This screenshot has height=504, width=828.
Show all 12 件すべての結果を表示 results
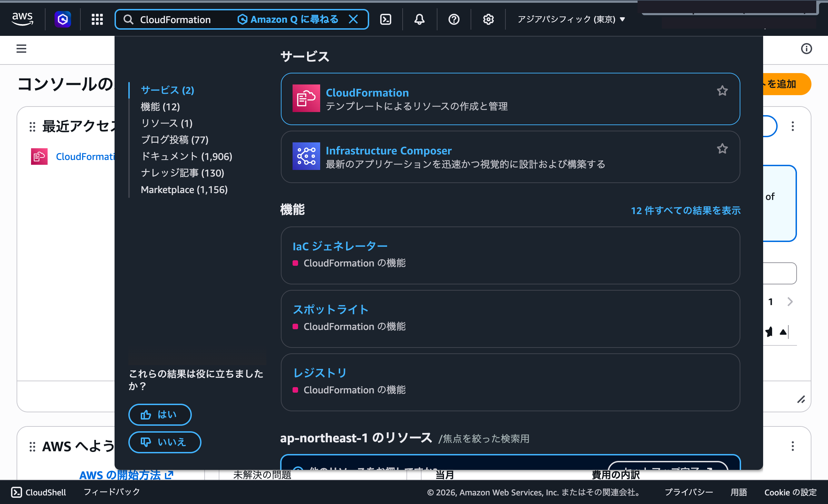pyautogui.click(x=686, y=211)
